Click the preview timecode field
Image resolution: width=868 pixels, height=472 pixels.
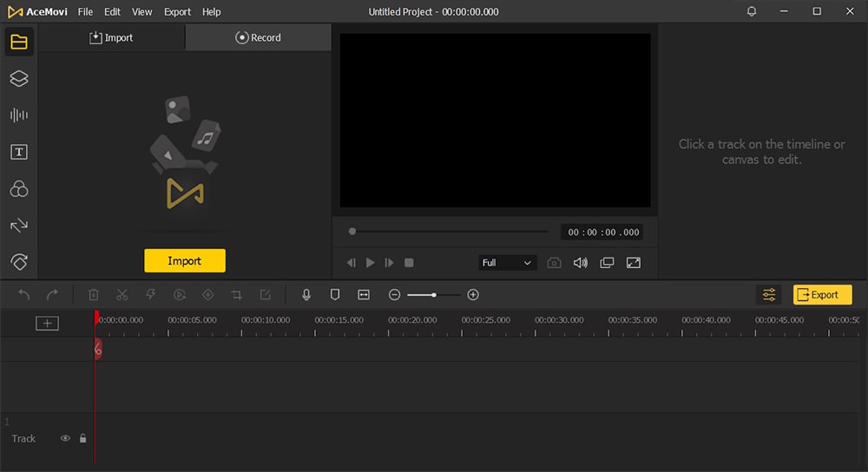(603, 233)
